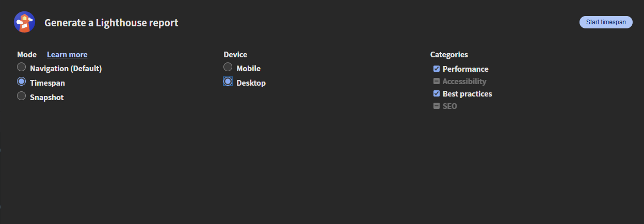The width and height of the screenshot is (644, 224).
Task: Click the Start timespan button
Action: (x=606, y=22)
